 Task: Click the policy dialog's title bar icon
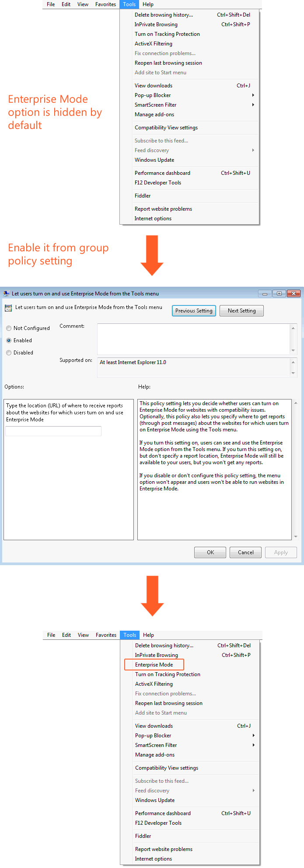click(x=7, y=294)
